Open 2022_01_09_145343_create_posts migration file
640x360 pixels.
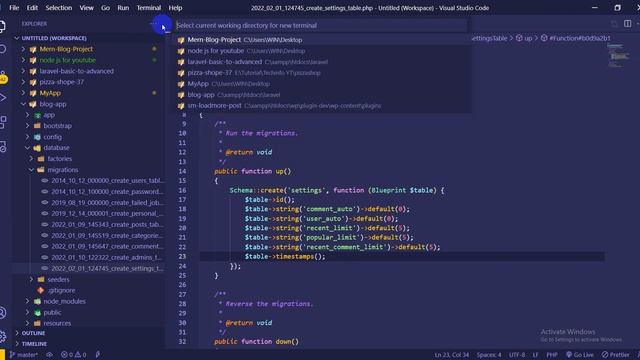click(x=108, y=224)
